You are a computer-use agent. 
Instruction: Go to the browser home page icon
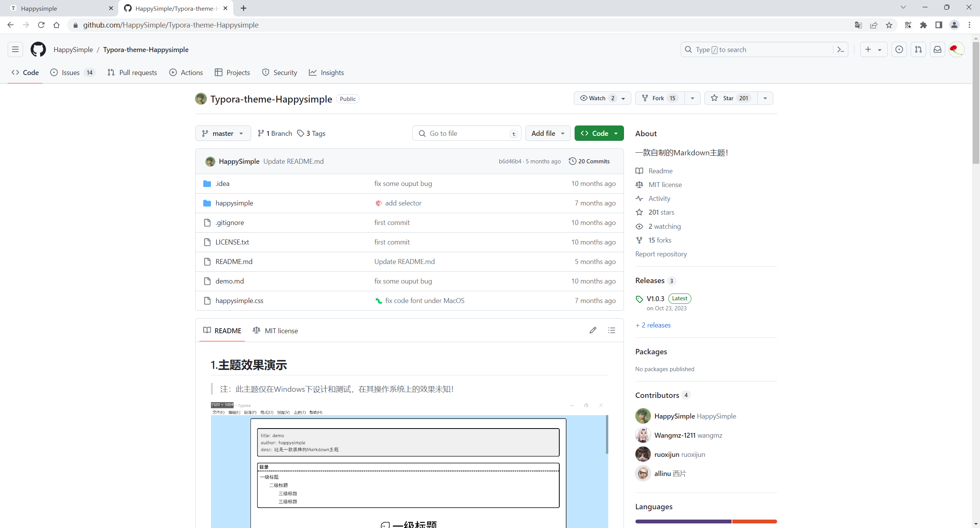[x=57, y=25]
